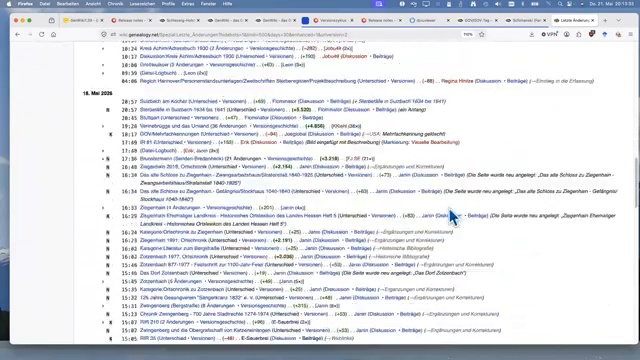Screen dimensions: 640x360
Task: Expand grouped changes for Vennebrügge und das Umland
Action: click(103, 126)
